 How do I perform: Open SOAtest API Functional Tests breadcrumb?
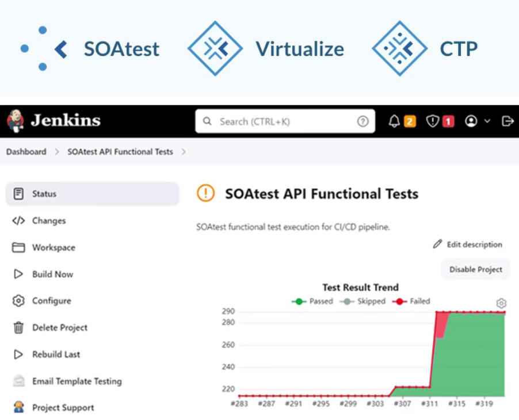[x=120, y=151]
